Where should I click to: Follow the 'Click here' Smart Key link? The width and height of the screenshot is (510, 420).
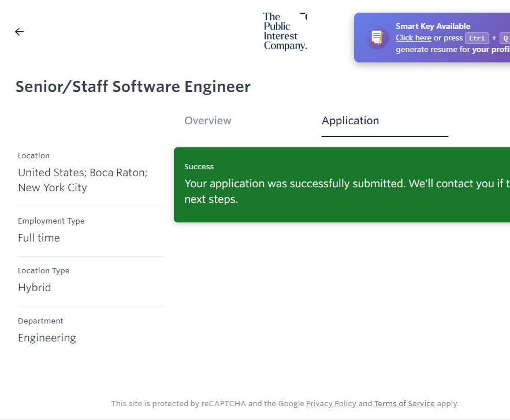(x=414, y=38)
